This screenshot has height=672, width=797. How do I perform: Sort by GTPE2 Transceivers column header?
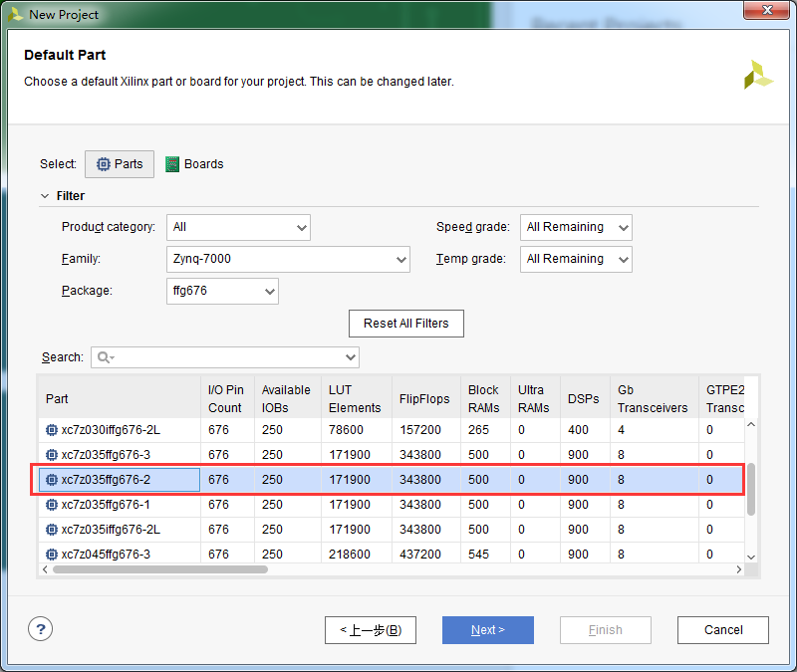(721, 399)
